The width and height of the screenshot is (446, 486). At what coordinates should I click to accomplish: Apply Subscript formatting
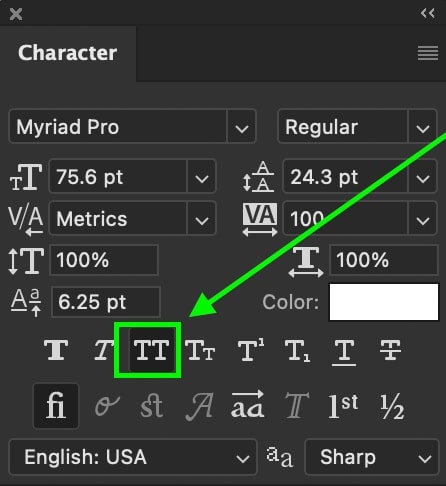tap(297, 351)
